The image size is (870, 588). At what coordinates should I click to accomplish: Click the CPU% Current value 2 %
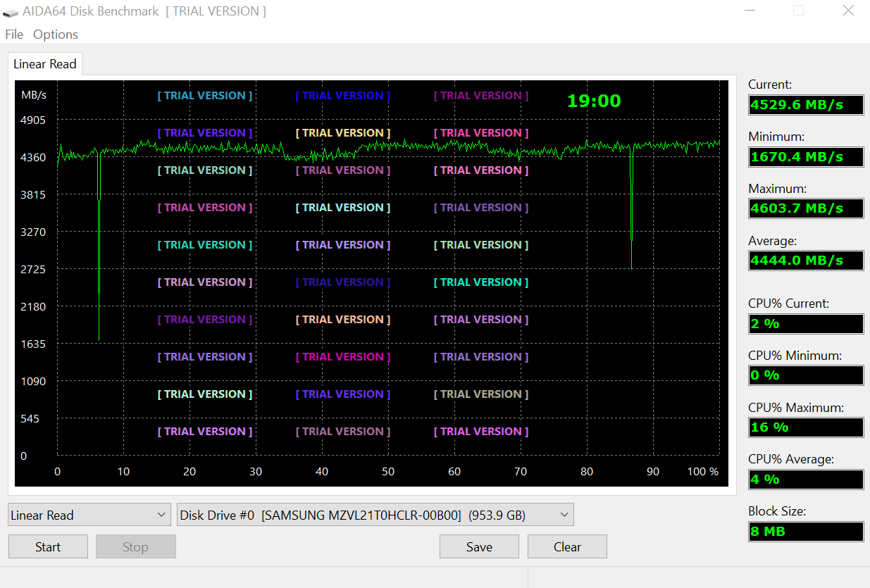point(806,324)
